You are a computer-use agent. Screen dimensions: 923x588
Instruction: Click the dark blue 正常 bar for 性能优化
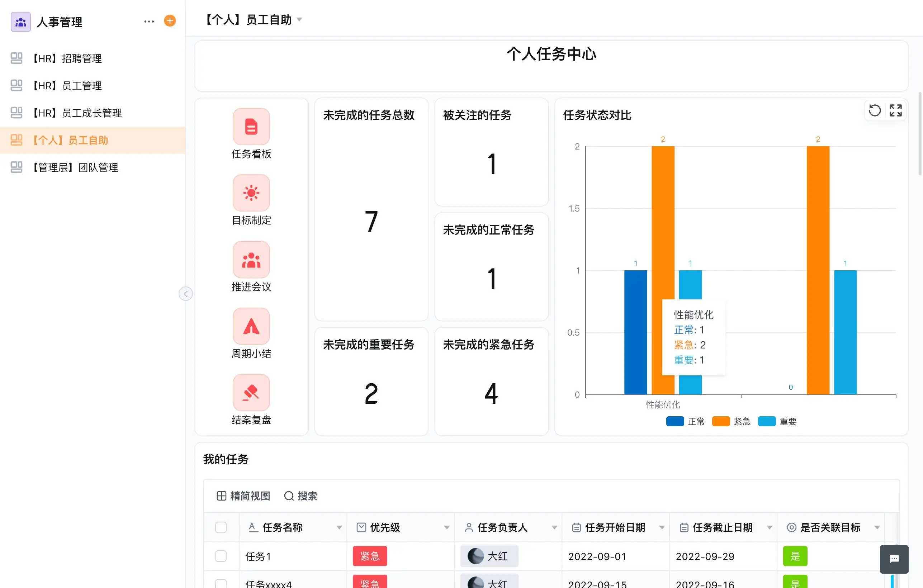pos(635,332)
